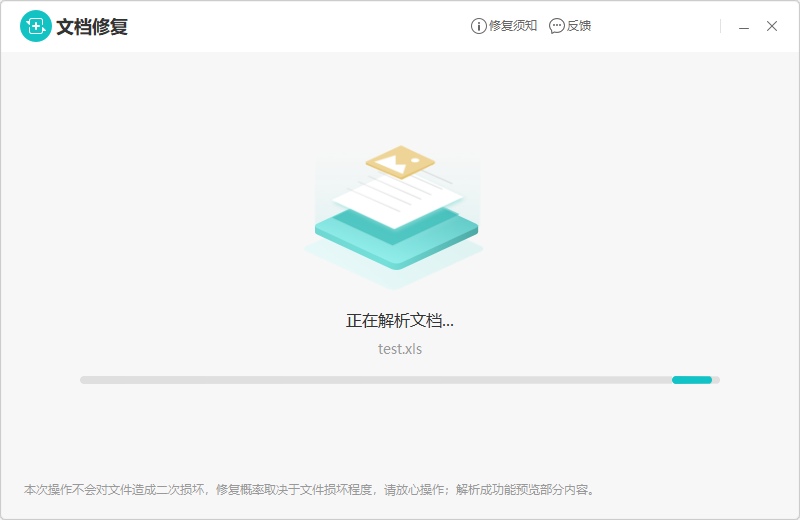Click the vertical divider beside the minimize button

pyautogui.click(x=721, y=27)
